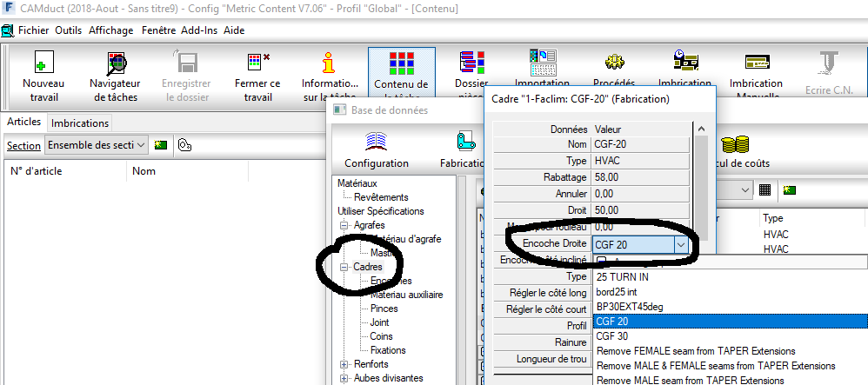
Task: Choose 25 TURN IN from dropdown list
Action: [x=731, y=276]
